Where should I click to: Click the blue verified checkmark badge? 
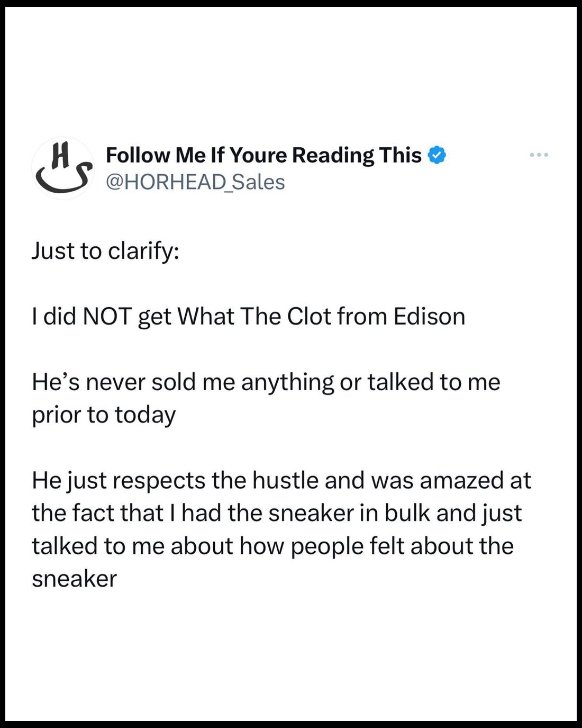tap(436, 156)
